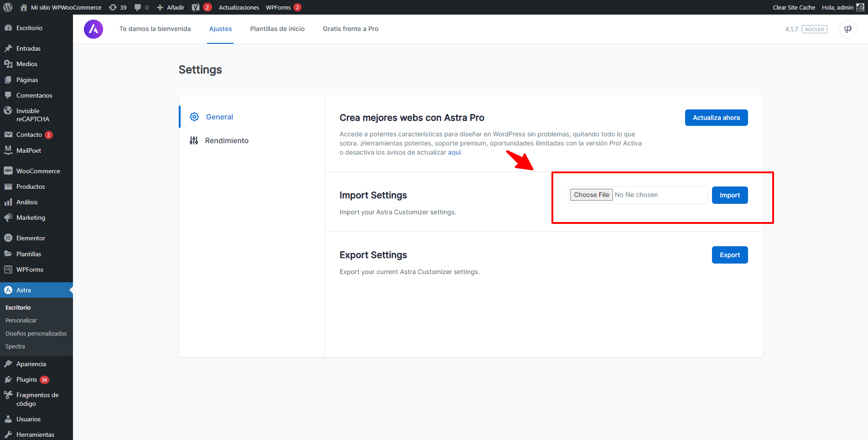Click the WordPress logo in admin bar
868x440 pixels.
(x=8, y=7)
